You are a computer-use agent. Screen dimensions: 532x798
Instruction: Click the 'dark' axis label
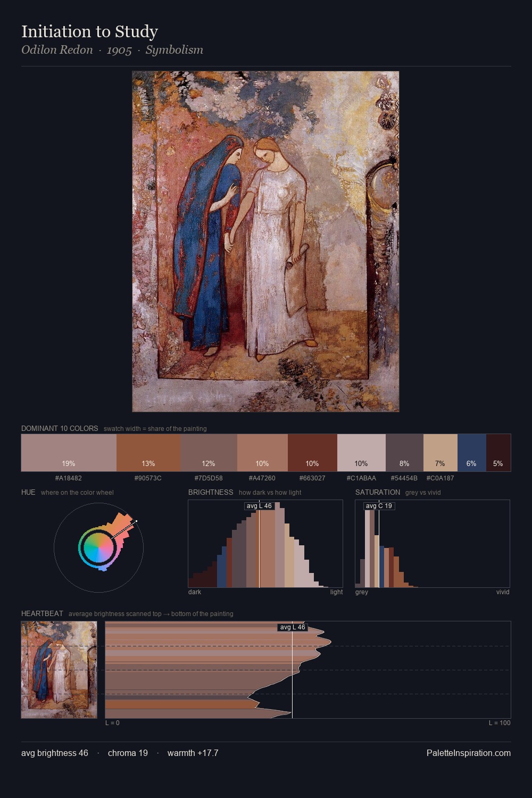click(x=195, y=592)
